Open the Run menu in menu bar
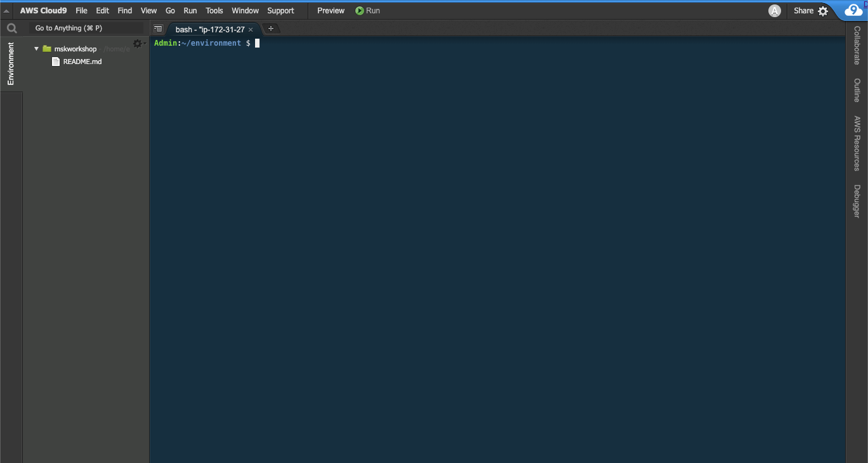Screen dimensions: 868x463 (190, 11)
